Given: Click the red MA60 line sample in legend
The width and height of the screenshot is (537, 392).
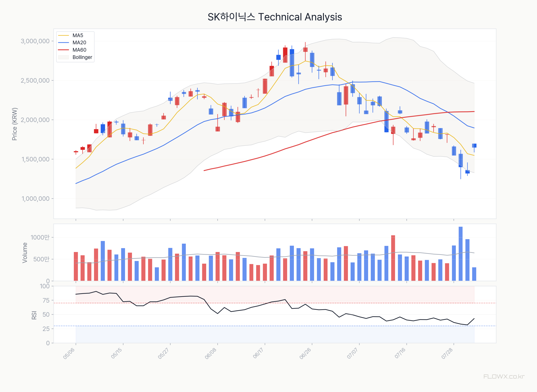Looking at the screenshot, I should pos(63,50).
